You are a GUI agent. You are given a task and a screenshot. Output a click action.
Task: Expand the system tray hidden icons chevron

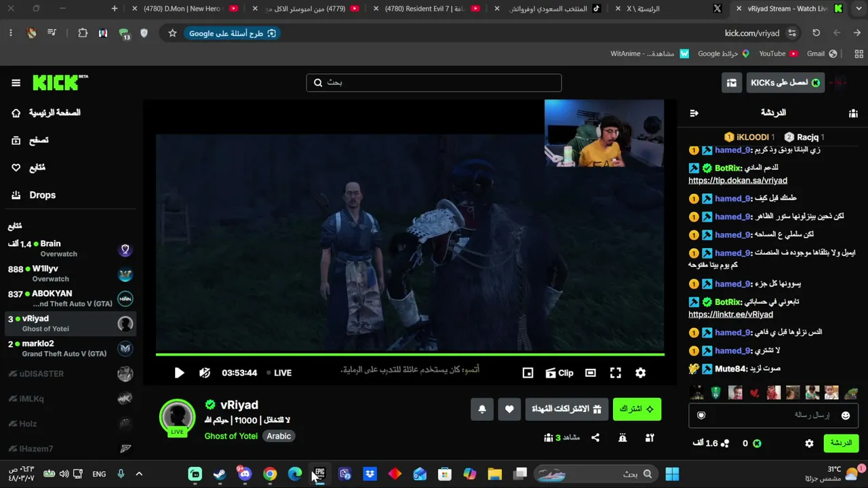(139, 474)
